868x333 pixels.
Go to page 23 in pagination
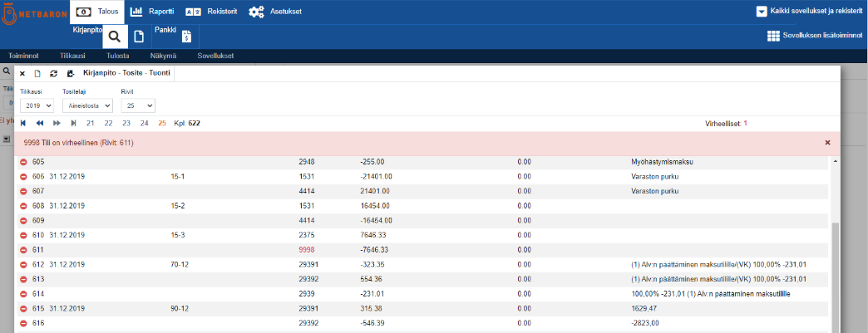126,123
